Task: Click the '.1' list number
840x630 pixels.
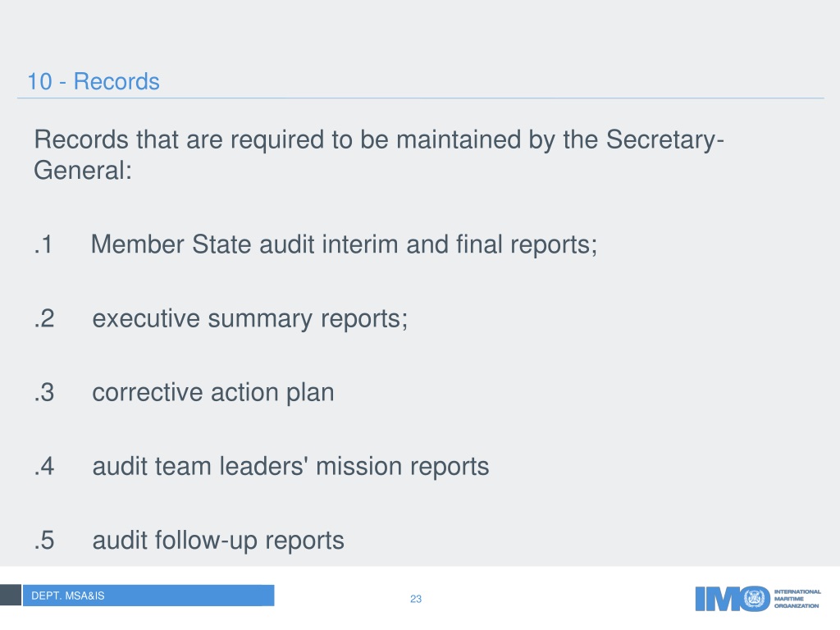Action: point(43,244)
